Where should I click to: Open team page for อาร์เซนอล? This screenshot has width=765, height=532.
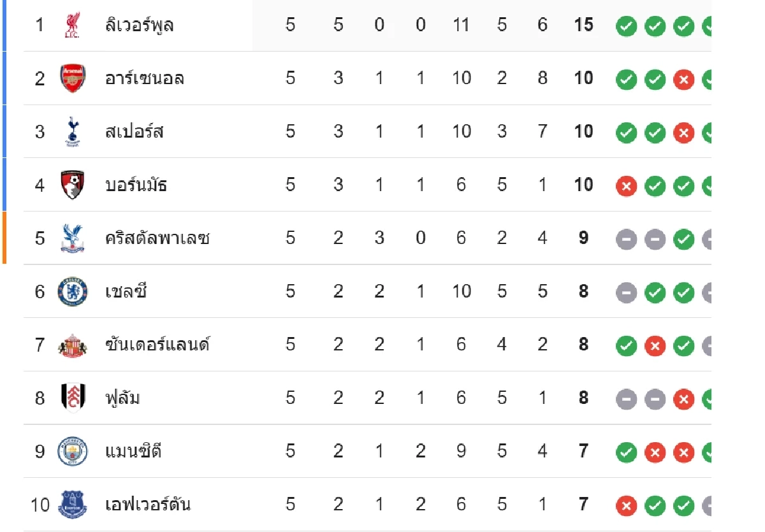145,79
